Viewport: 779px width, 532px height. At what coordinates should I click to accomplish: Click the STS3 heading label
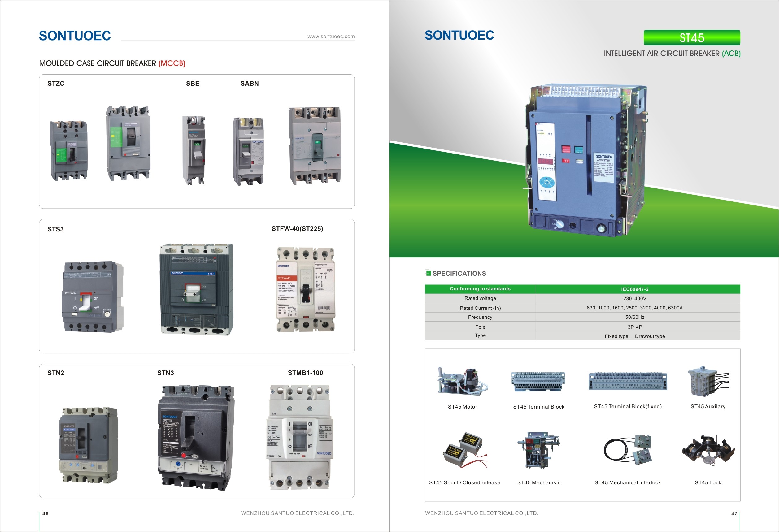55,229
